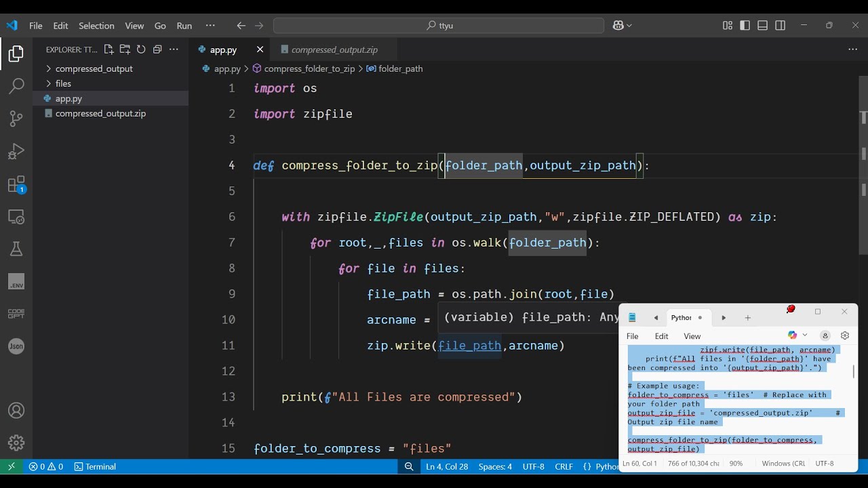This screenshot has height=488, width=868.
Task: Open Copilot dropdown chevron in Notepad
Action: click(x=805, y=335)
